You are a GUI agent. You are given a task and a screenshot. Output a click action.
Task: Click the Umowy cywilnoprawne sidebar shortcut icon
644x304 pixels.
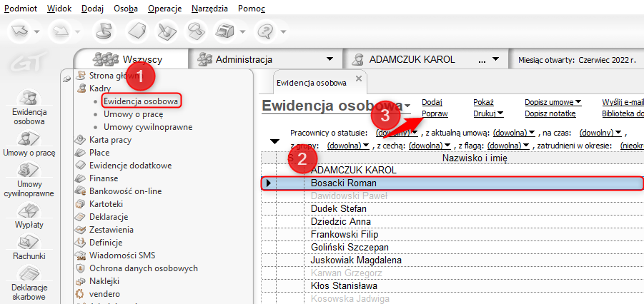29,169
